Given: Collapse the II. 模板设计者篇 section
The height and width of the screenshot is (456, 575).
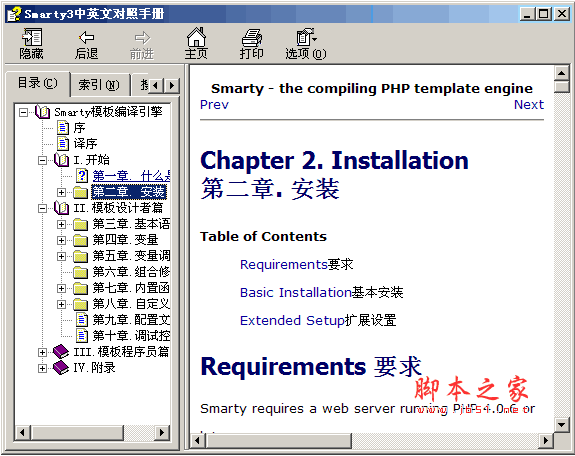Looking at the screenshot, I should [x=43, y=208].
